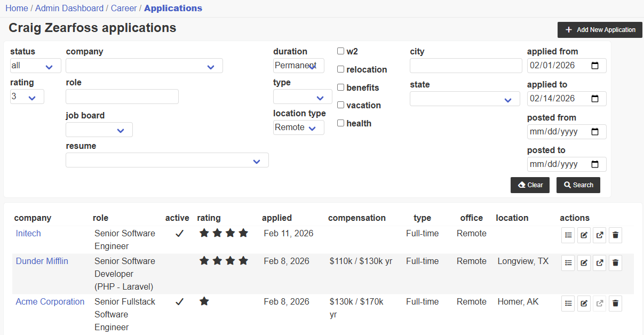The height and width of the screenshot is (335, 644).
Task: Open the details list for Acme Corporation
Action: pyautogui.click(x=568, y=303)
